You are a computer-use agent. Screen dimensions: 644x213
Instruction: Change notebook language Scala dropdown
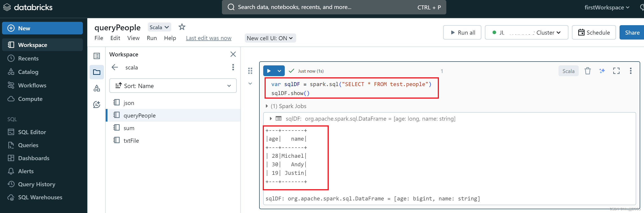[159, 27]
